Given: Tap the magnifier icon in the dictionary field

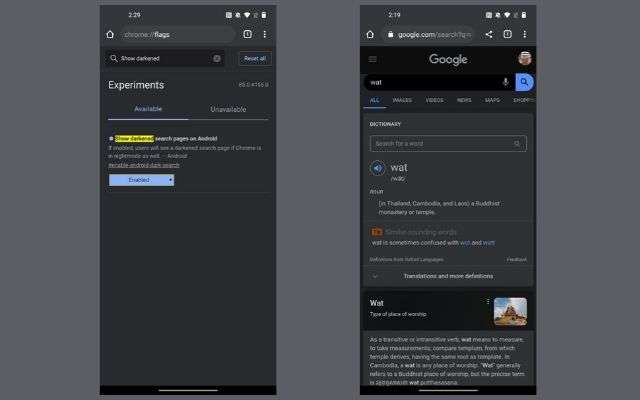Looking at the screenshot, I should click(x=517, y=144).
